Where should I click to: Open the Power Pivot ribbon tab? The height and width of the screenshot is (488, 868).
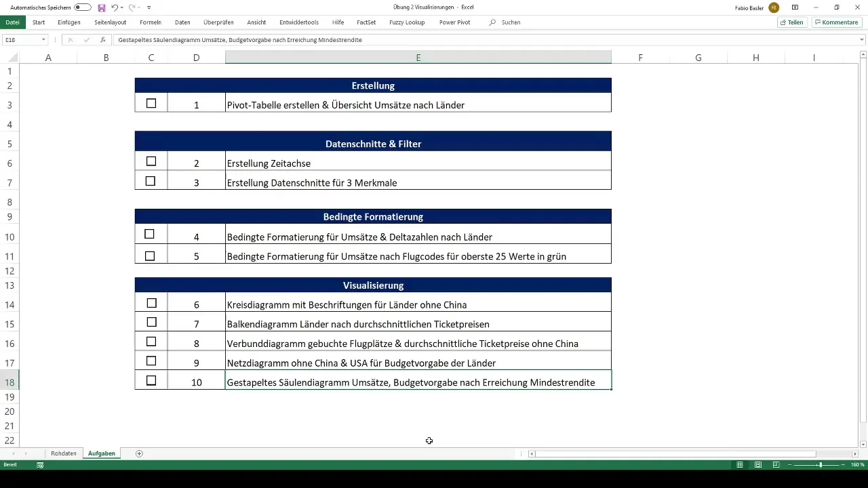tap(454, 22)
